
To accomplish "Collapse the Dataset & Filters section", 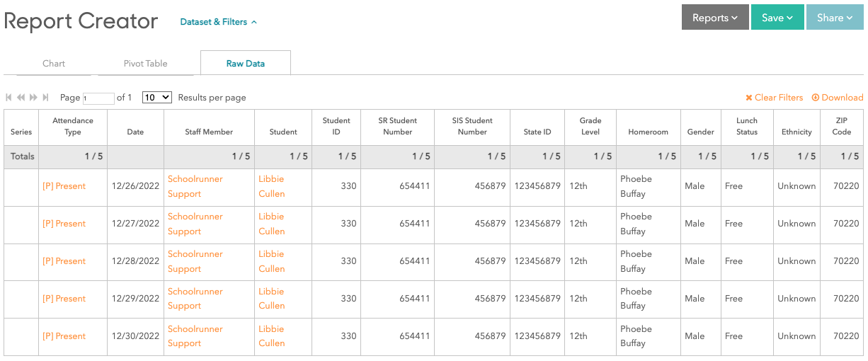I will 218,22.
